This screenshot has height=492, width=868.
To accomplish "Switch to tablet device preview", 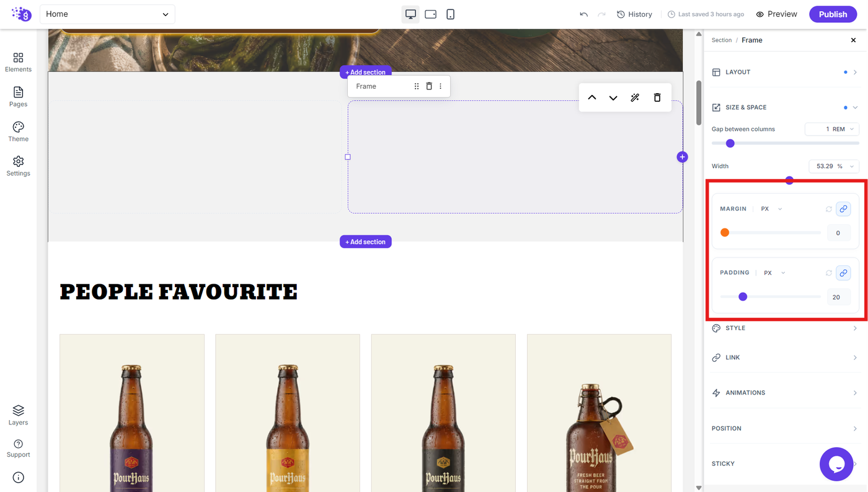I will click(x=431, y=14).
